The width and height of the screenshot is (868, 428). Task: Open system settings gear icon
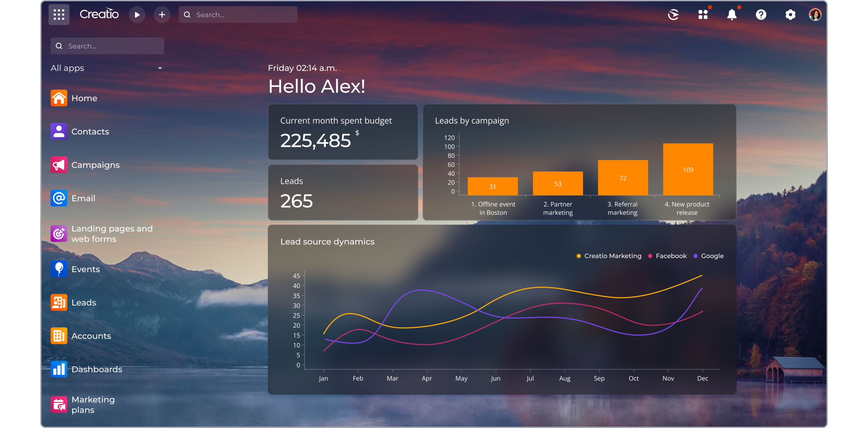(790, 14)
